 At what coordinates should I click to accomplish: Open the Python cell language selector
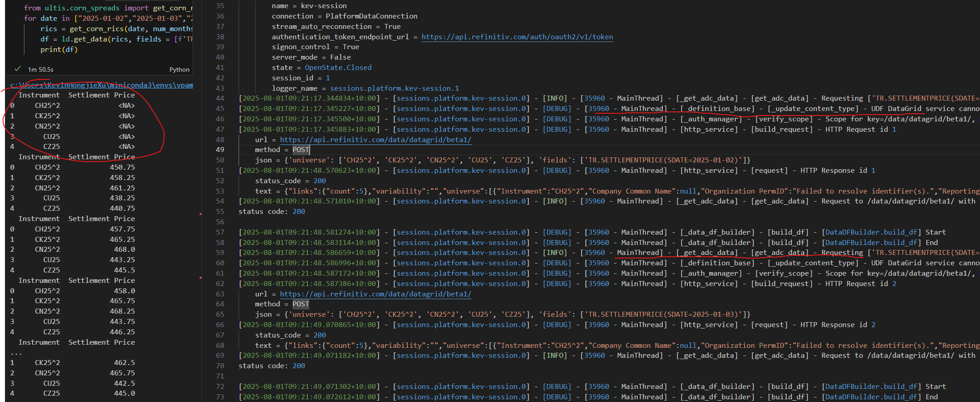(x=179, y=69)
